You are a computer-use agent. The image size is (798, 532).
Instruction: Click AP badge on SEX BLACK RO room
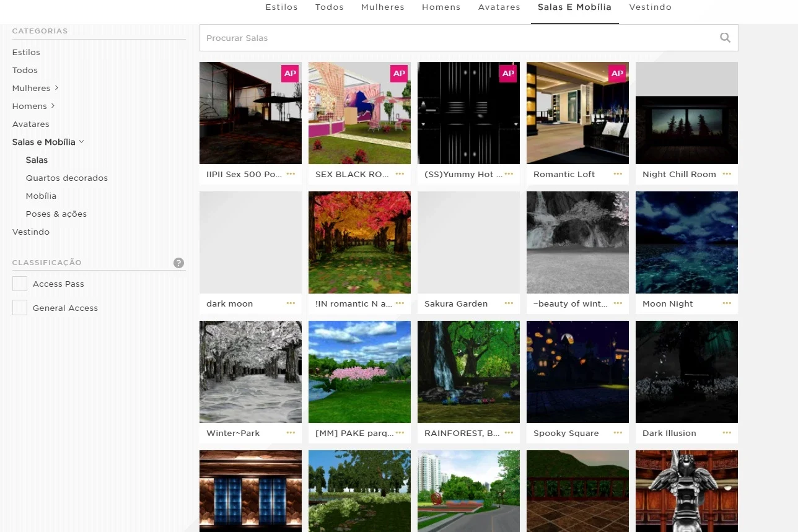399,74
